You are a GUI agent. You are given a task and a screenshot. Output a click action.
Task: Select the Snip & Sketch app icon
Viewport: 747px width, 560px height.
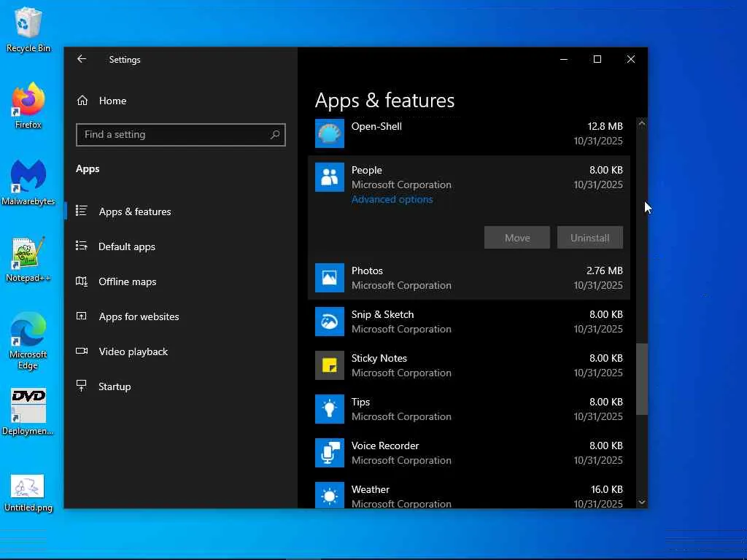click(x=330, y=322)
